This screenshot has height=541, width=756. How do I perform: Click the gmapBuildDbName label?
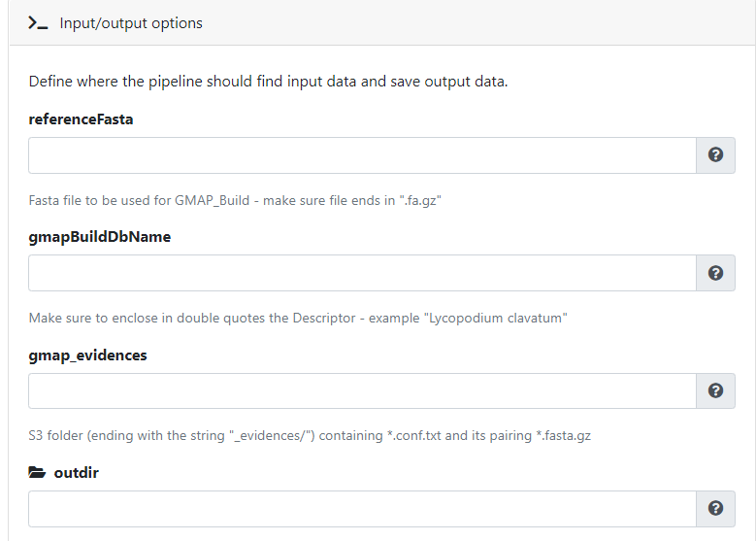100,237
